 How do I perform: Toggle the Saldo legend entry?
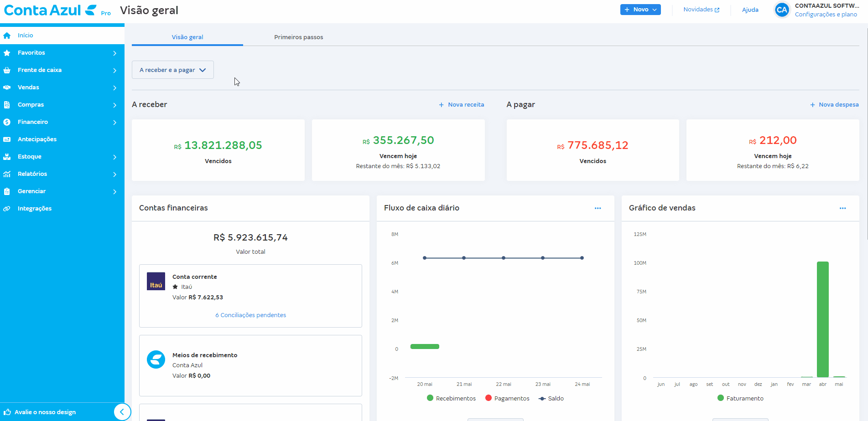[551, 398]
